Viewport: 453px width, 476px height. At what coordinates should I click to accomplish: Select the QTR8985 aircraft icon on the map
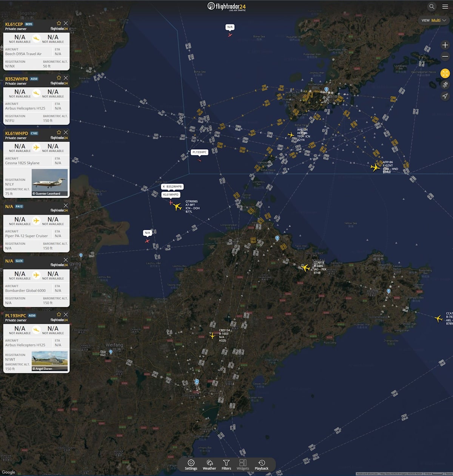coord(177,206)
